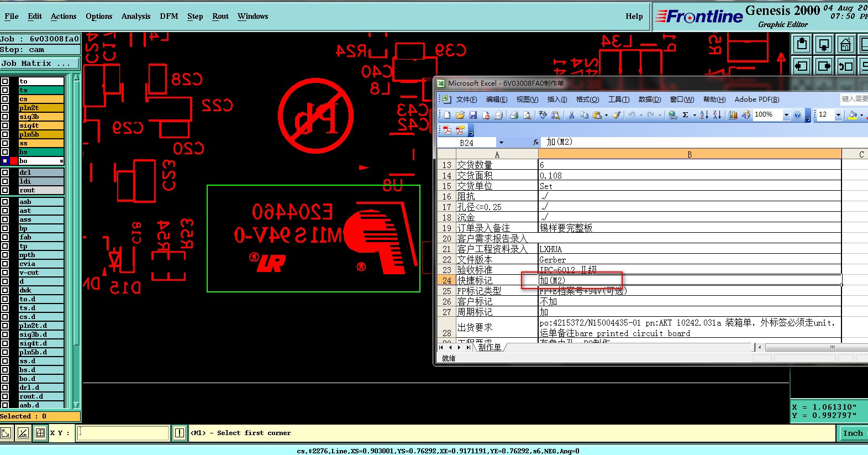Click the Fill Color paint bucket icon
This screenshot has width=868, height=455.
[853, 115]
